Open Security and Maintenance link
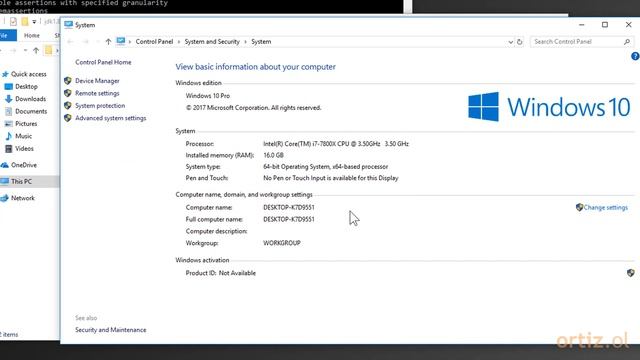The height and width of the screenshot is (360, 640). pyautogui.click(x=111, y=330)
